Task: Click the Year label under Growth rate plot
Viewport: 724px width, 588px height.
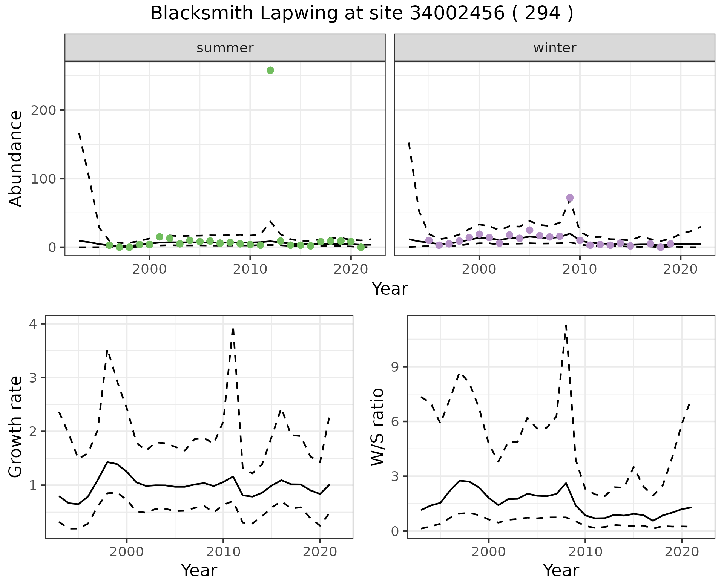Action: (x=199, y=570)
